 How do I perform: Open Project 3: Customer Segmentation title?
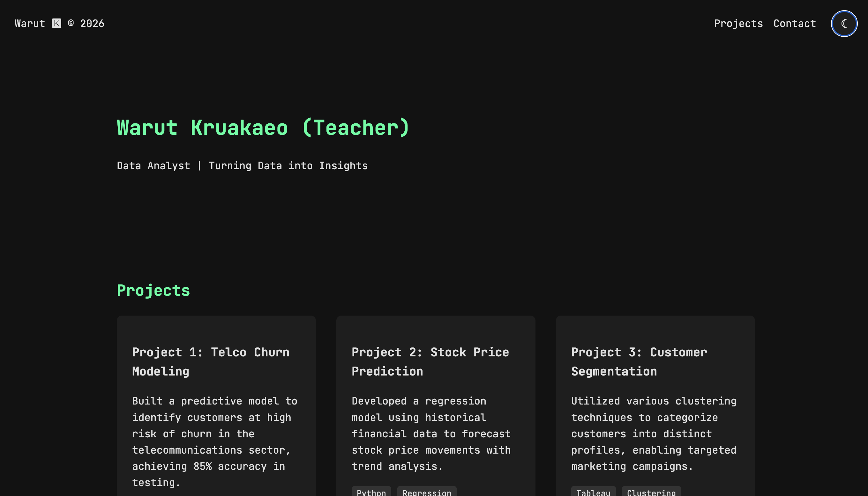[639, 361]
